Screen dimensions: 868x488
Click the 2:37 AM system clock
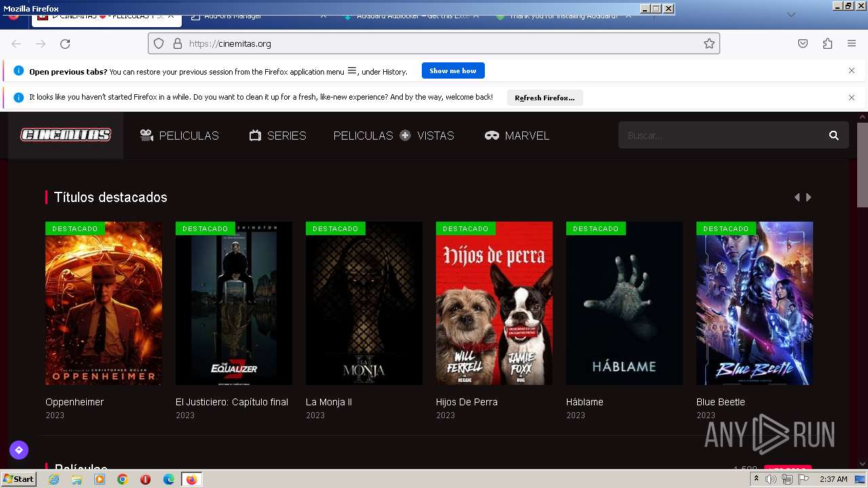833,479
